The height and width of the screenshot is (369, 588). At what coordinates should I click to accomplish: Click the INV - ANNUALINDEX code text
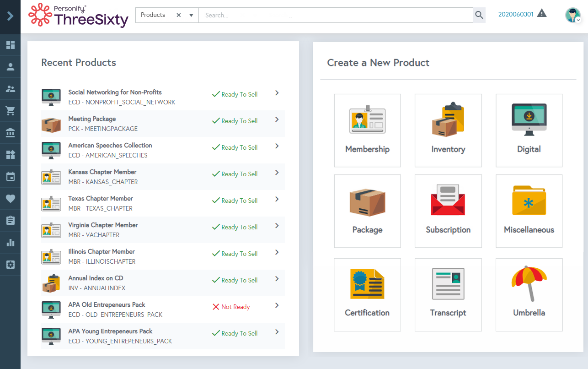97,288
